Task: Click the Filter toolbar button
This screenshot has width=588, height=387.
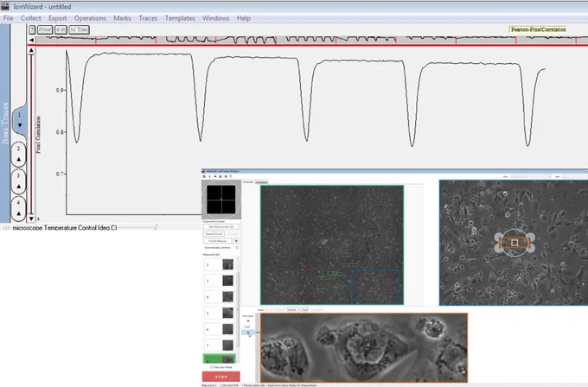Action: (x=45, y=29)
